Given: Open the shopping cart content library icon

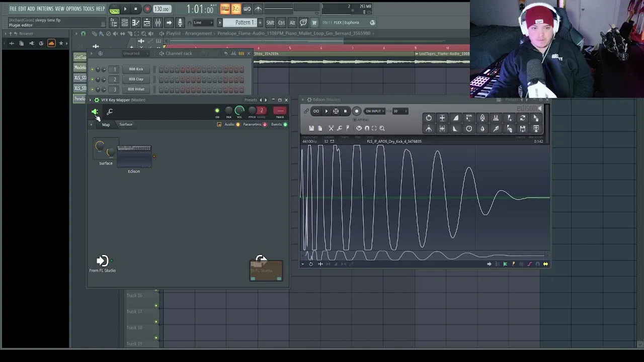Looking at the screenshot, I should (314, 23).
